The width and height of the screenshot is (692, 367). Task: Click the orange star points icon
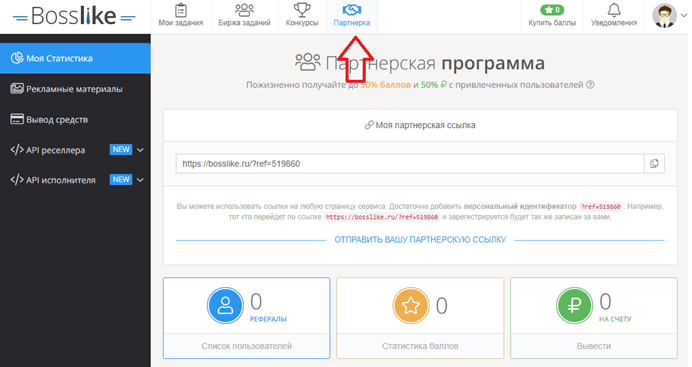pyautogui.click(x=410, y=305)
